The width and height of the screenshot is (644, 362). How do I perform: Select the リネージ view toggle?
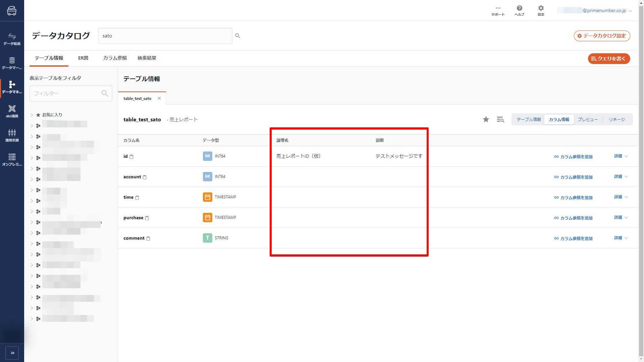(617, 120)
